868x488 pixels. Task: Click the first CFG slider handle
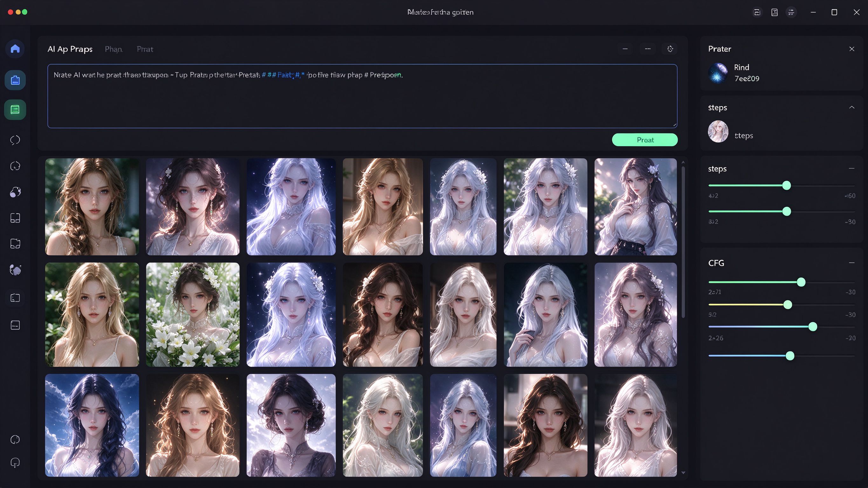tap(801, 282)
